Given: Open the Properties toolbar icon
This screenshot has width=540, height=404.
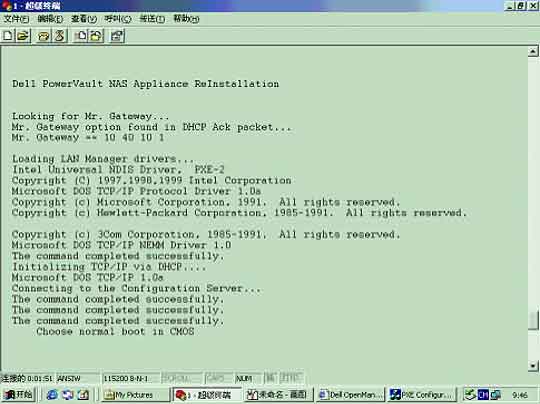Looking at the screenshot, I should [117, 35].
